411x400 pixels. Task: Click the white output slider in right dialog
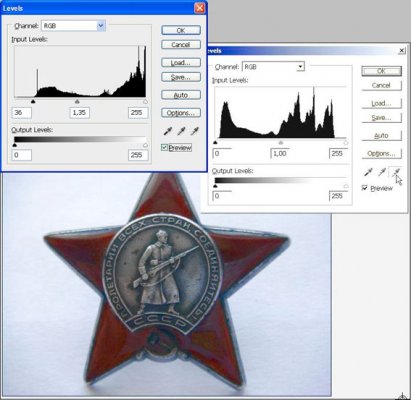pos(346,186)
